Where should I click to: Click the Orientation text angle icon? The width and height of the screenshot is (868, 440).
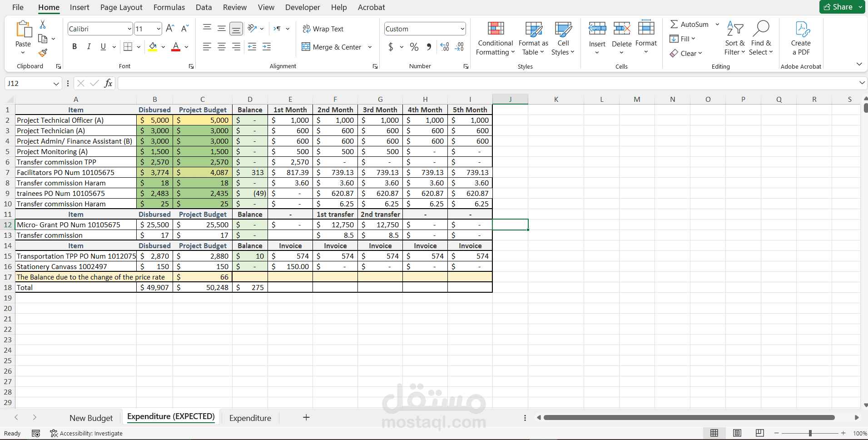pyautogui.click(x=252, y=29)
